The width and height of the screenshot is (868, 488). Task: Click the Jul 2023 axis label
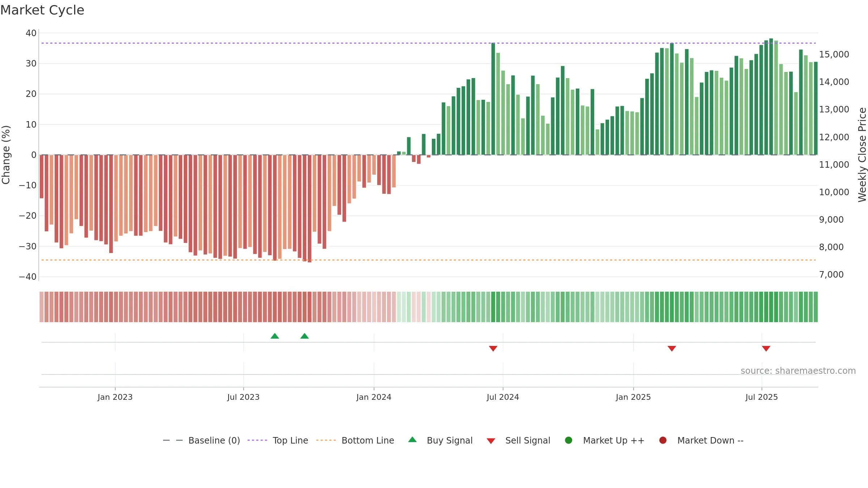pyautogui.click(x=243, y=397)
